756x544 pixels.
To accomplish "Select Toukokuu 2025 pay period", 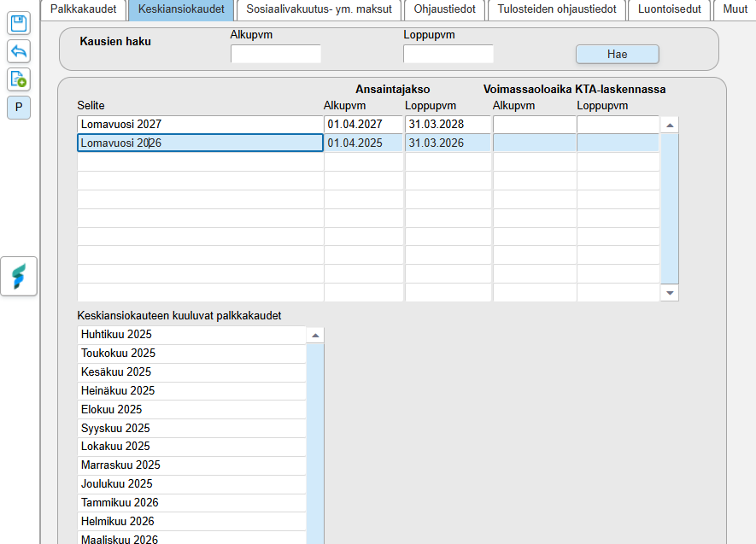I will 191,354.
